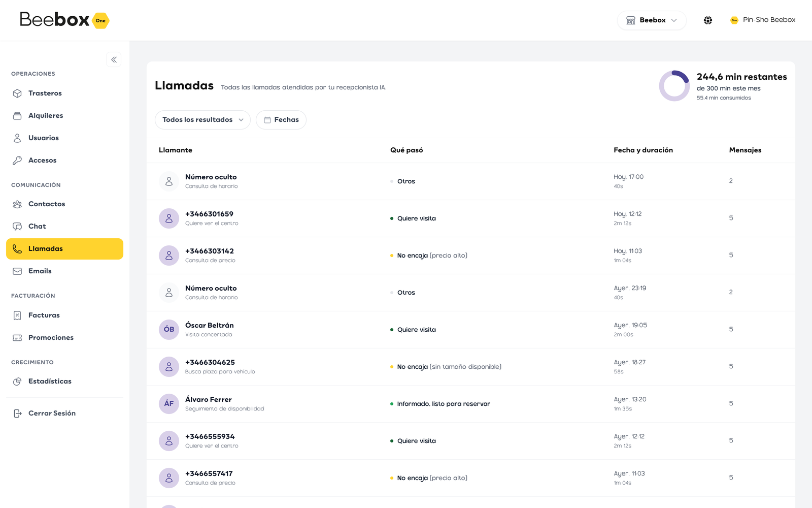Click the Estadísticas pie chart icon
The image size is (812, 508).
(x=17, y=382)
